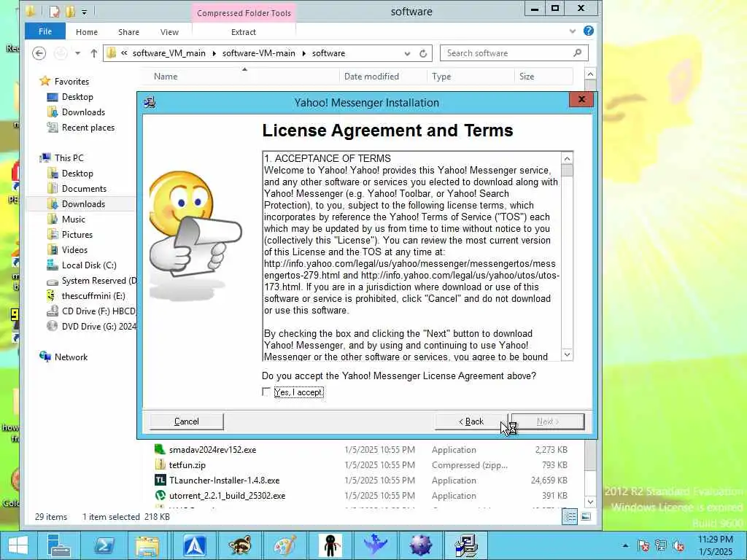Select Downloads under Favorites
The width and height of the screenshot is (747, 560).
83,112
